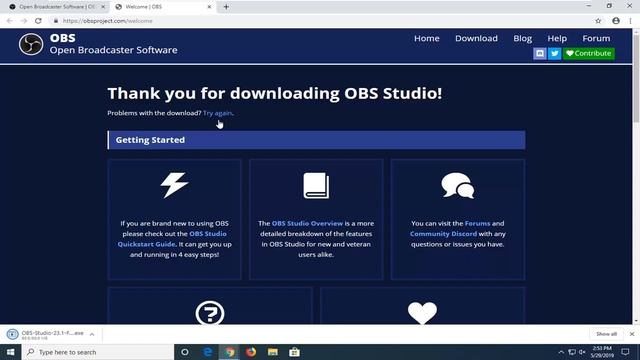Open the network tray icon
This screenshot has height=360, width=640.
click(x=572, y=352)
